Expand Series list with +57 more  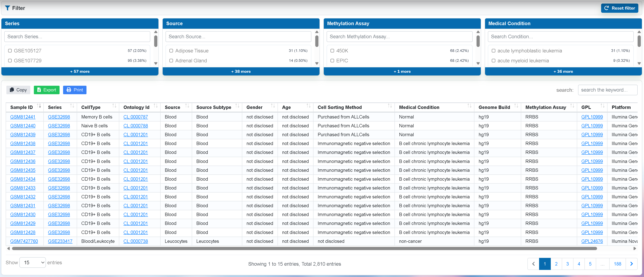(80, 71)
